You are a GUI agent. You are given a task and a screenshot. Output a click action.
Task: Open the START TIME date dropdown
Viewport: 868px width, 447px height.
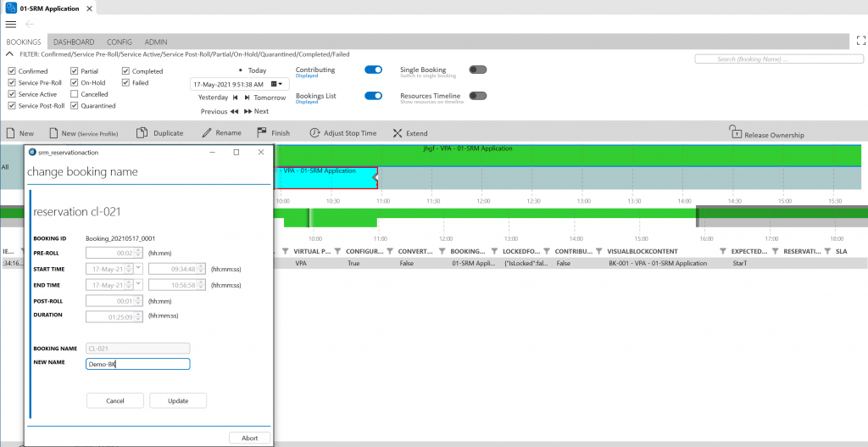(138, 269)
